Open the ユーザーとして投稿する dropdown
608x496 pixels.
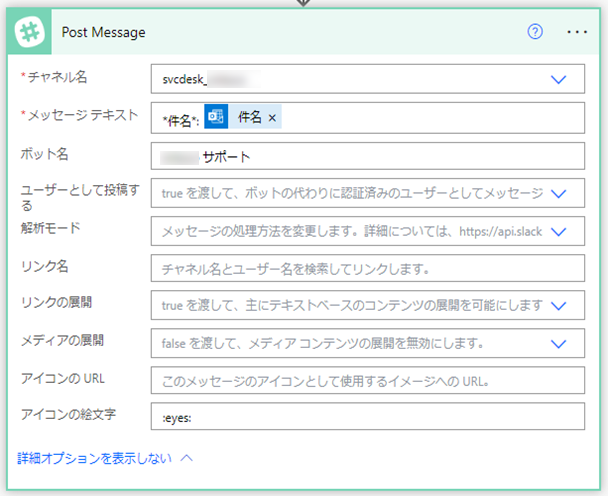558,193
